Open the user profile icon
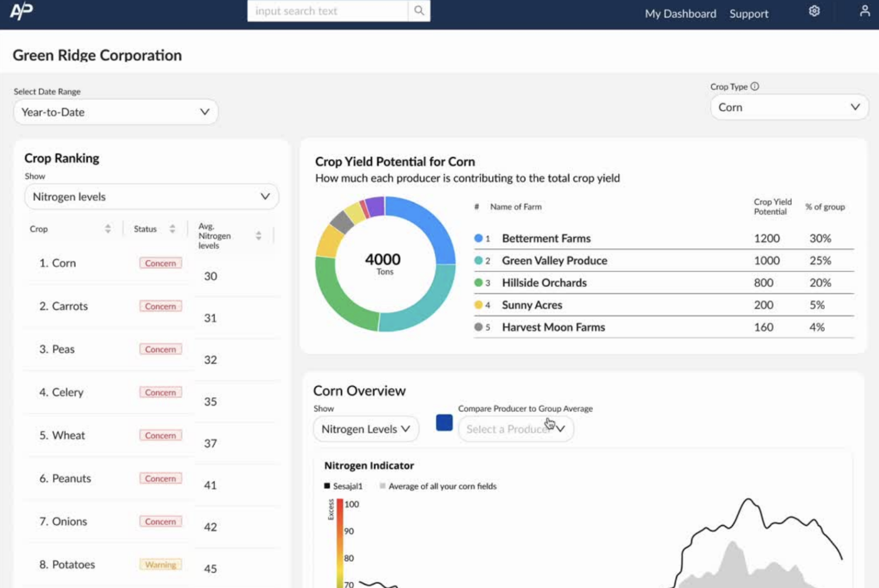879x588 pixels. (864, 11)
